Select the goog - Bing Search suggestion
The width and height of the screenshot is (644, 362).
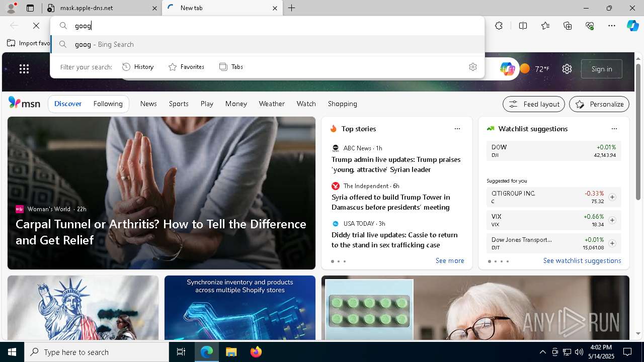[268, 44]
